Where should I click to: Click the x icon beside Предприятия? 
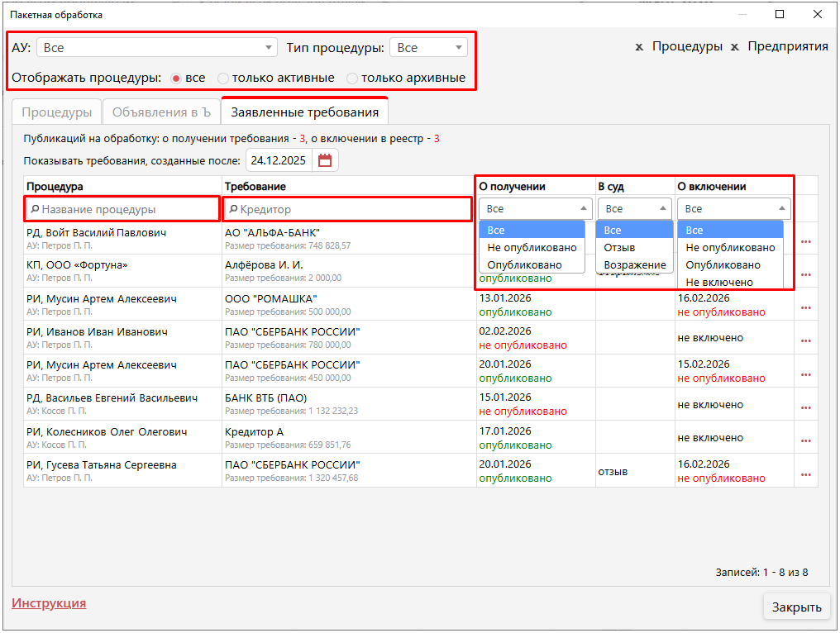coord(734,47)
